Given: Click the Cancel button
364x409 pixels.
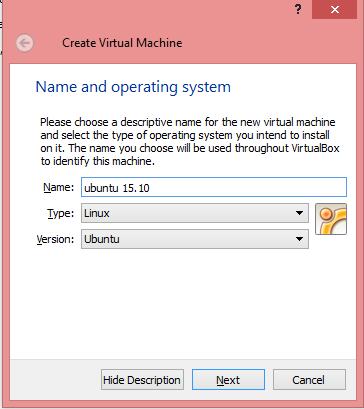Looking at the screenshot, I should [x=309, y=380].
